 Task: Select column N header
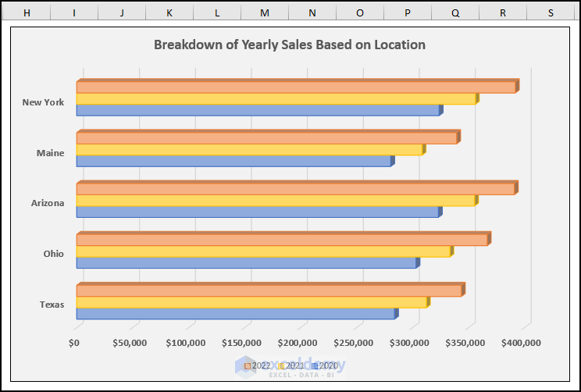312,12
